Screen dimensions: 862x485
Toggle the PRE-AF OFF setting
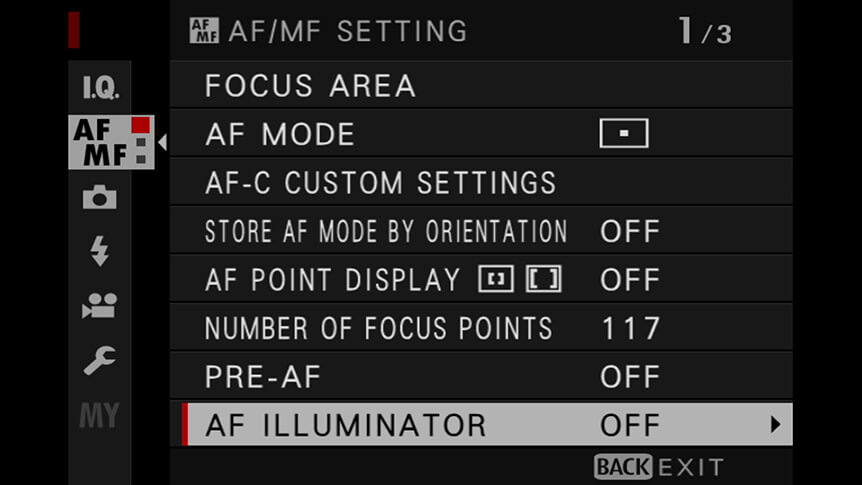630,377
